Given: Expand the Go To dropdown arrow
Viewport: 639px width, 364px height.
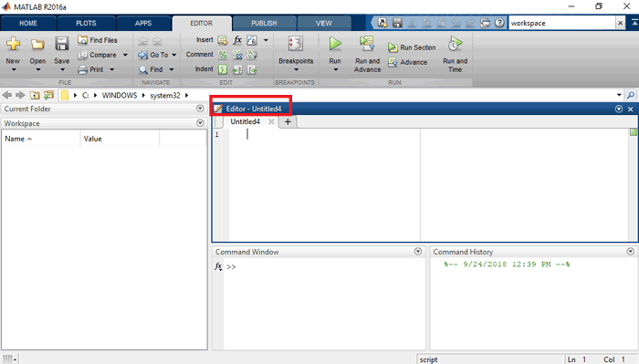Looking at the screenshot, I should tap(174, 55).
